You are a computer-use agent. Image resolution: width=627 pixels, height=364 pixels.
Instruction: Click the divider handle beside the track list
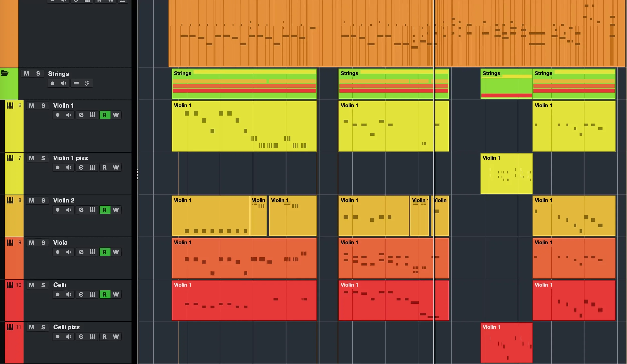tap(137, 174)
